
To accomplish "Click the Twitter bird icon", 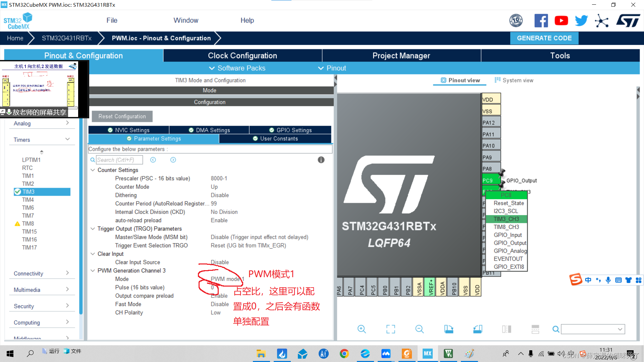I will coord(581,21).
